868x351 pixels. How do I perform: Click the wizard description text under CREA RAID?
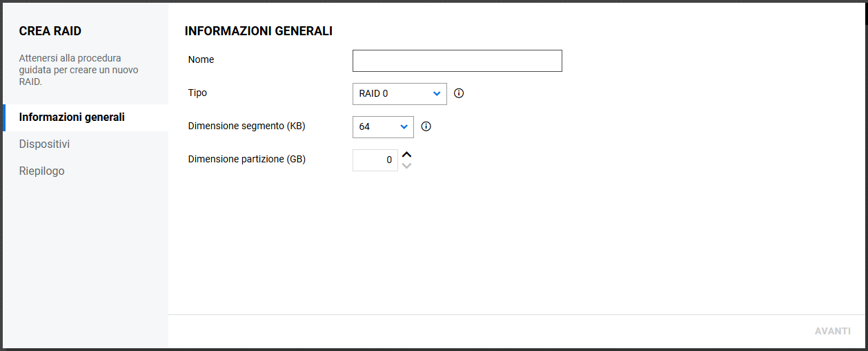click(79, 70)
